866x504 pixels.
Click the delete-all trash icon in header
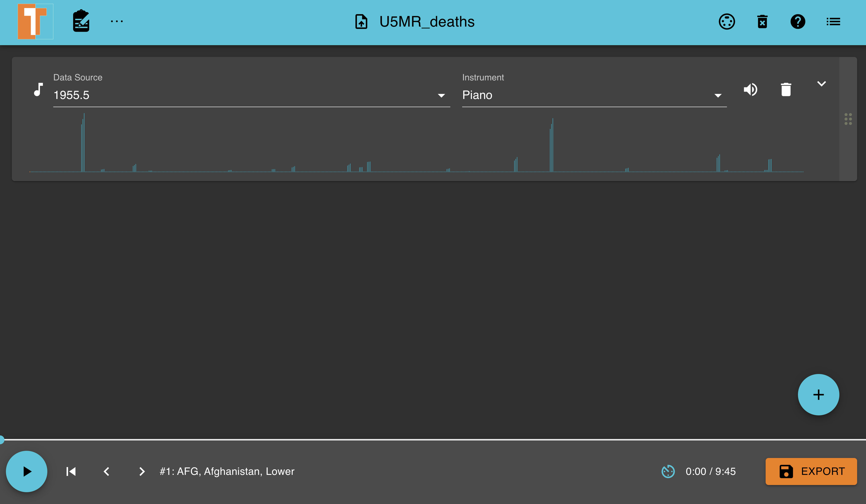click(x=762, y=22)
